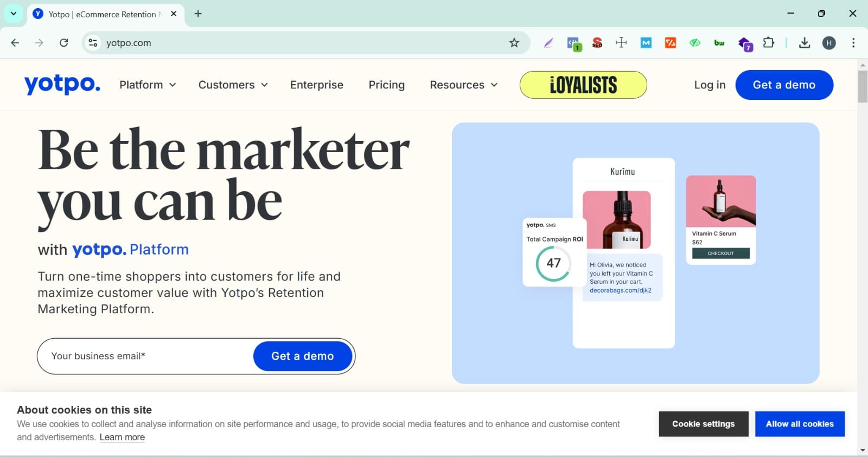
Task: Click 'with yotpo. Platform' subheading
Action: pos(113,250)
